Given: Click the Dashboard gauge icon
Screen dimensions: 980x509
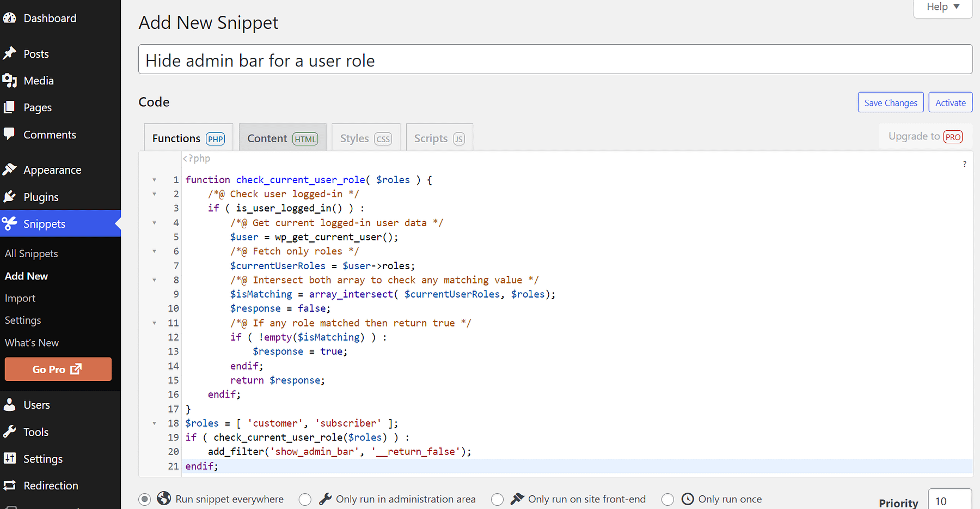Looking at the screenshot, I should (9, 18).
